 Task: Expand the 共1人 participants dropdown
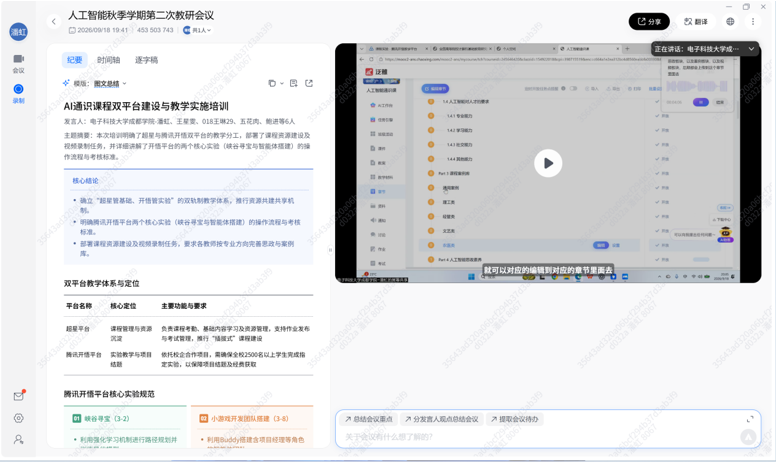pyautogui.click(x=197, y=30)
